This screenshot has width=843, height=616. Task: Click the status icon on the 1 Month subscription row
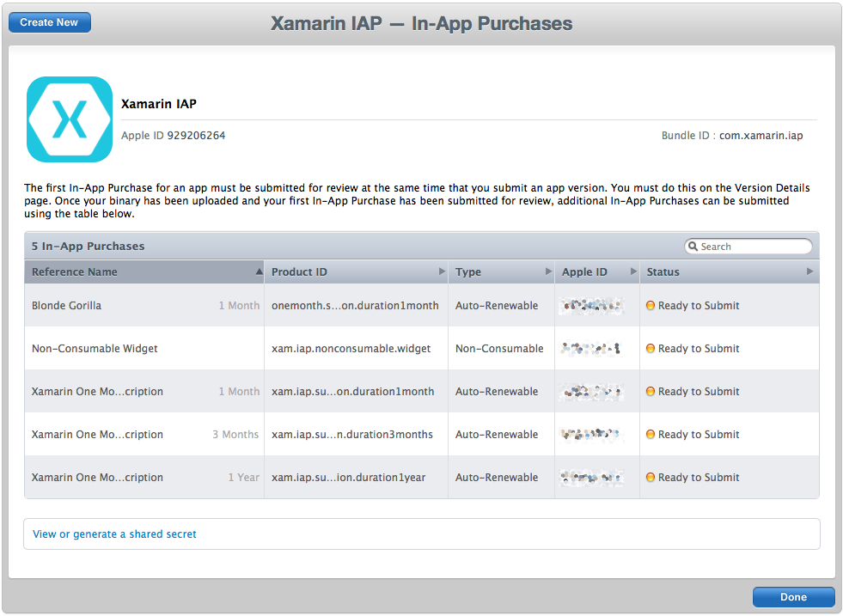650,391
